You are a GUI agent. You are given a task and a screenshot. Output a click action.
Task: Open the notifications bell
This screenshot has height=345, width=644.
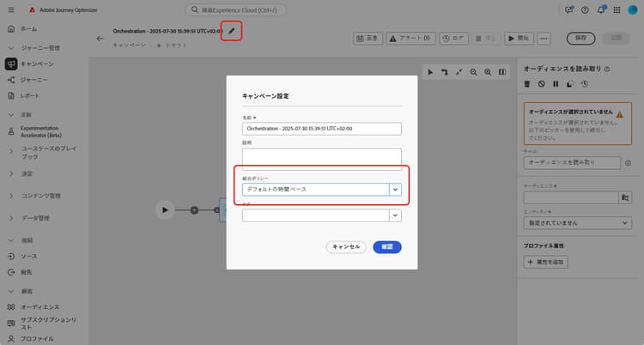click(x=601, y=9)
